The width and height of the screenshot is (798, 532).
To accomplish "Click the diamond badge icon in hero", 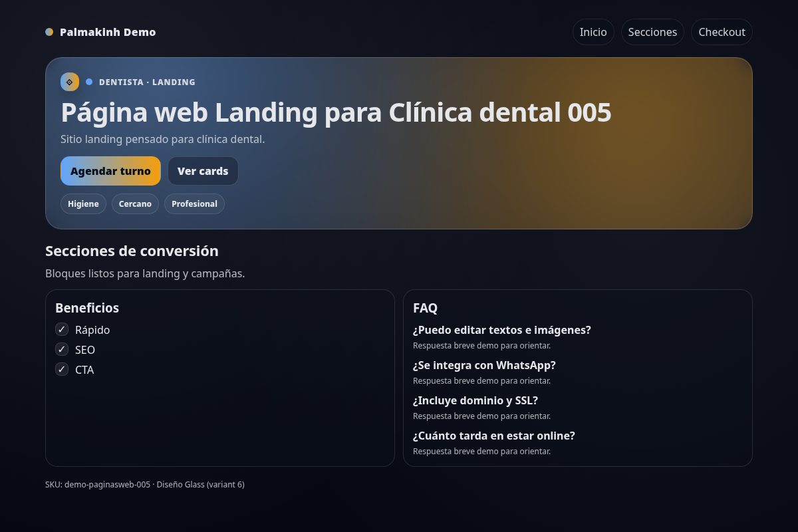I will coord(69,81).
